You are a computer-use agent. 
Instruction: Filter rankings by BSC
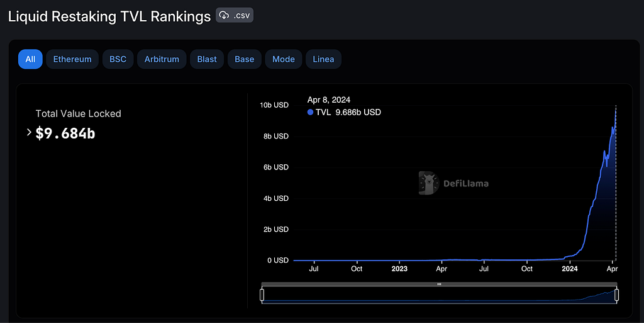[118, 59]
